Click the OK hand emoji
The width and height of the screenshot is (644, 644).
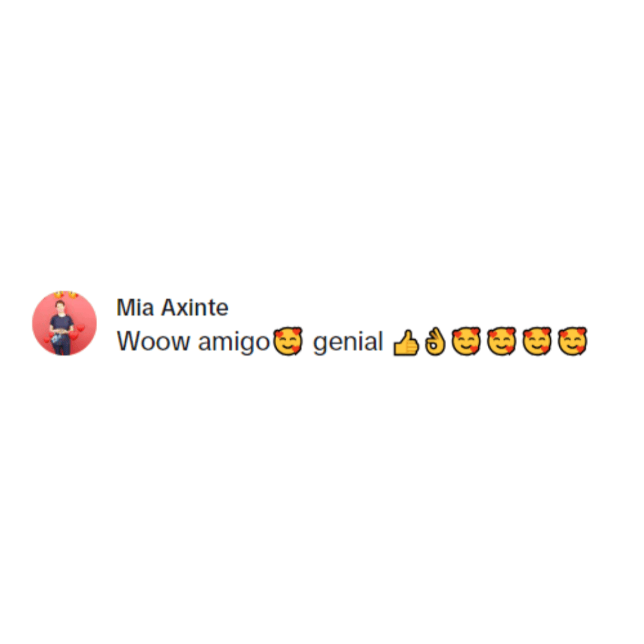pos(435,341)
